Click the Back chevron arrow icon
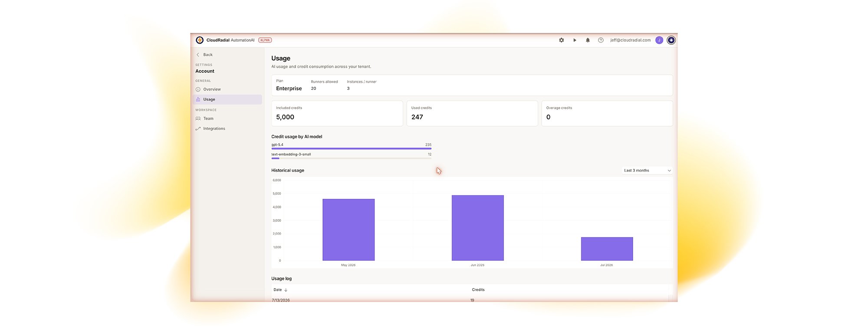868x335 pixels. (198, 55)
